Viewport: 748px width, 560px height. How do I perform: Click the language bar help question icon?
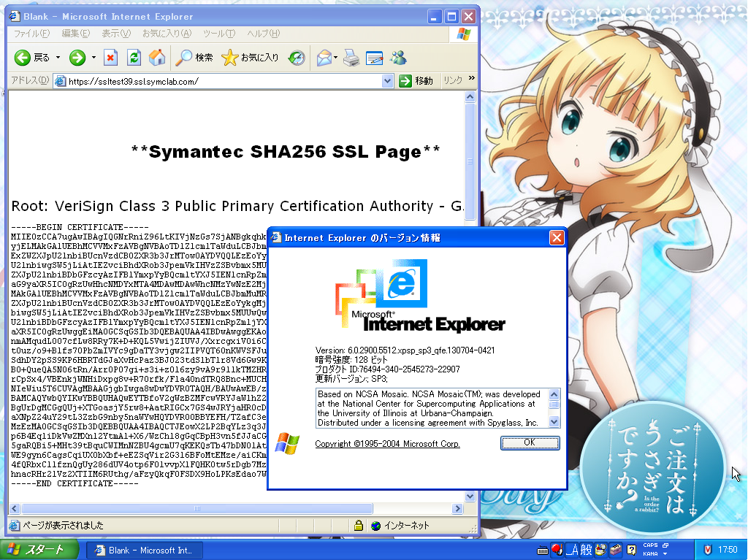[x=631, y=551]
